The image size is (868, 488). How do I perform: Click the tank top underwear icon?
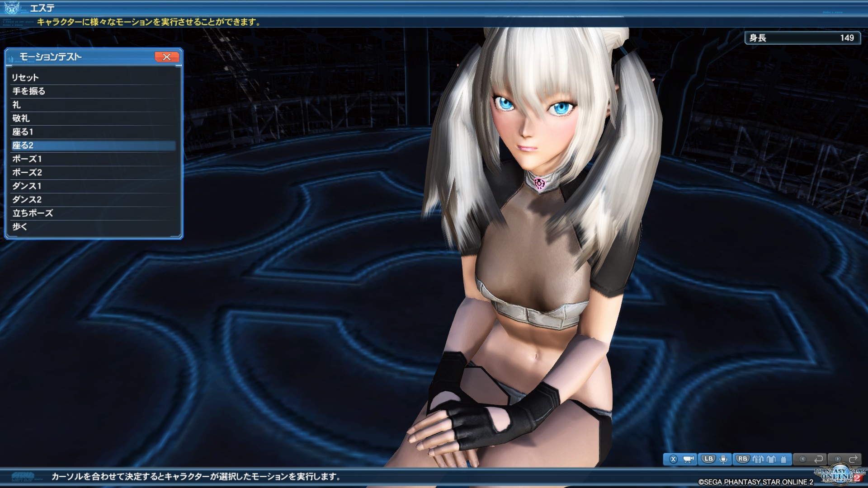(783, 459)
